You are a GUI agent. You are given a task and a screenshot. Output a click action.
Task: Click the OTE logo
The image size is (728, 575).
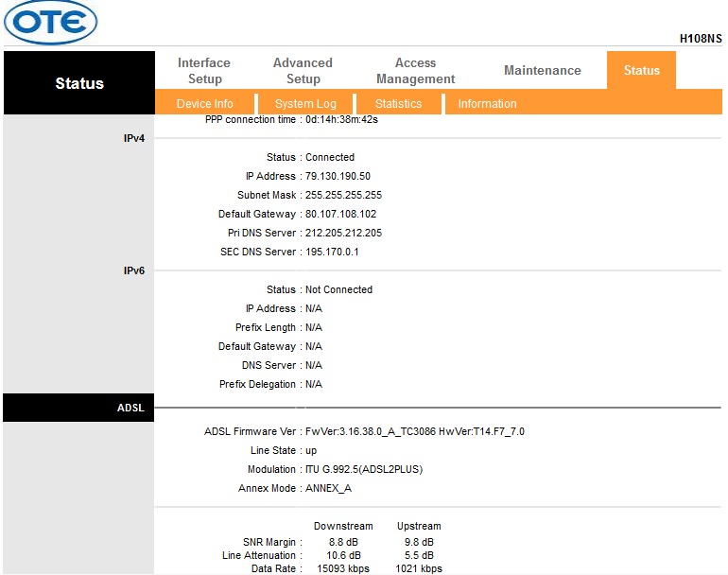point(51,22)
